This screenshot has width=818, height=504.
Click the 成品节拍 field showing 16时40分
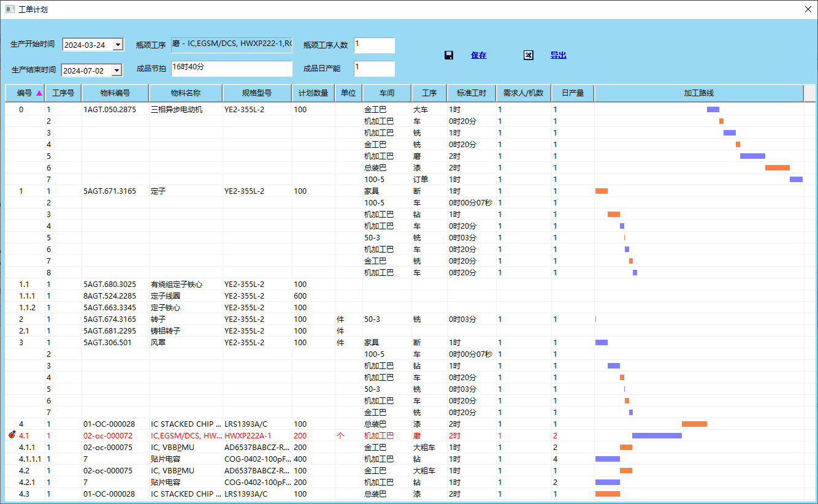point(232,69)
